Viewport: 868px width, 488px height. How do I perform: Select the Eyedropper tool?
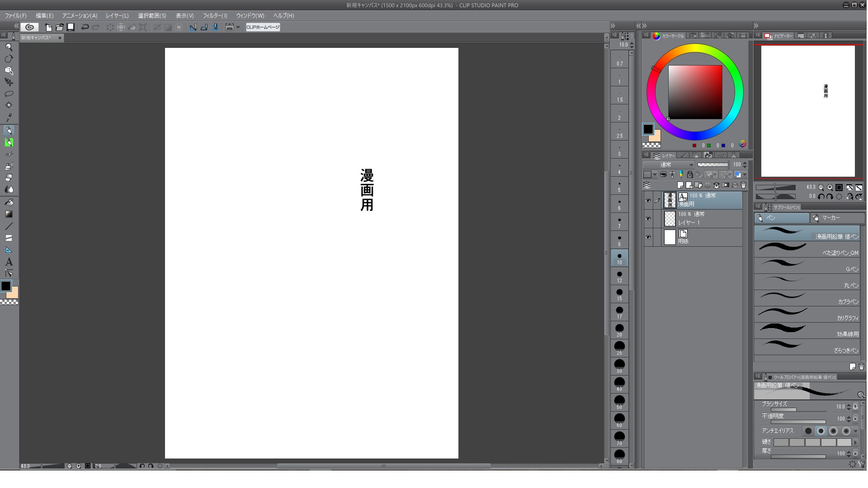click(x=9, y=118)
